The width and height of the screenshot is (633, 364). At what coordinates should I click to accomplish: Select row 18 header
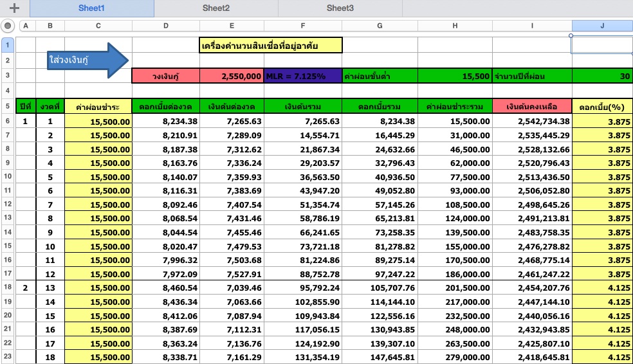(8, 287)
